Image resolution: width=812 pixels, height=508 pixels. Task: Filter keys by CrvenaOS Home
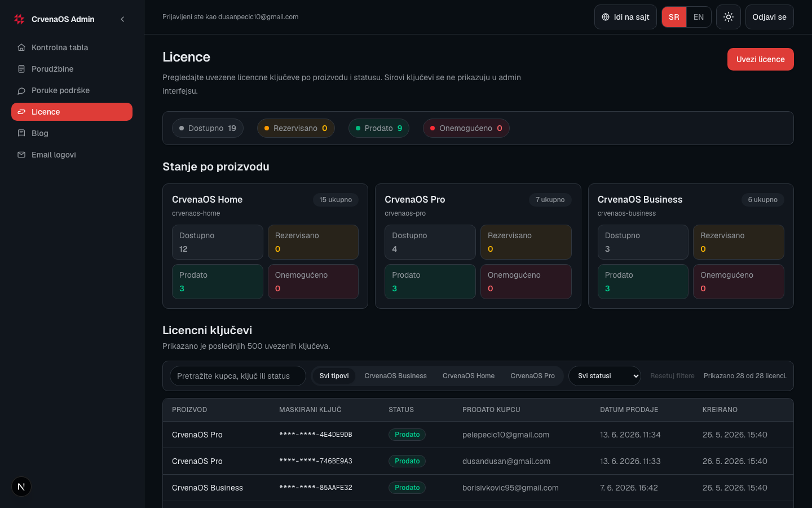pyautogui.click(x=469, y=376)
